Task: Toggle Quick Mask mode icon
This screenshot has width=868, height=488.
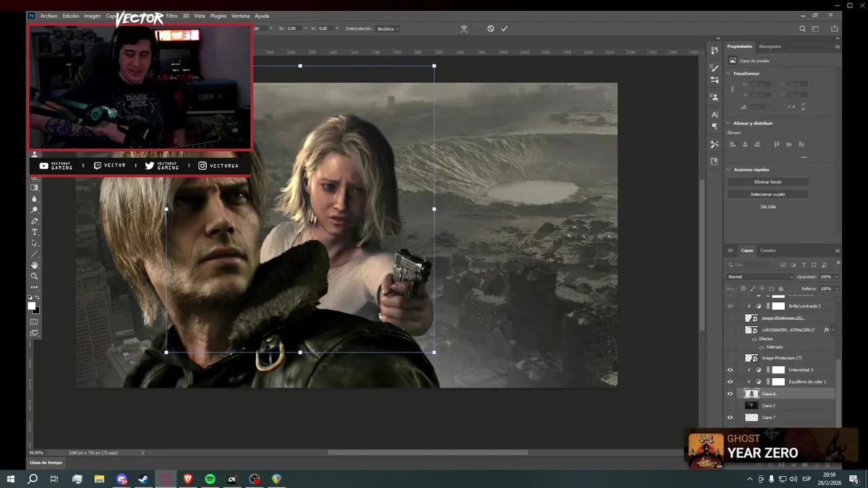Action: point(35,321)
